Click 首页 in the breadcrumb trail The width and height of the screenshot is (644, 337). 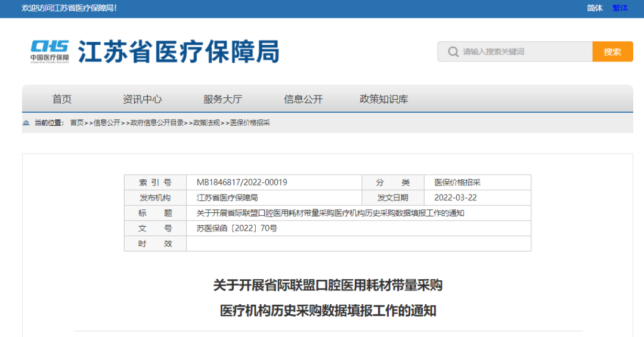click(77, 123)
